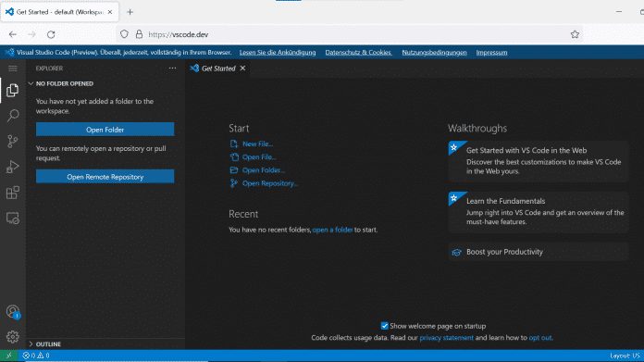
Task: Open Run and Debug view icon
Action: pyautogui.click(x=12, y=167)
